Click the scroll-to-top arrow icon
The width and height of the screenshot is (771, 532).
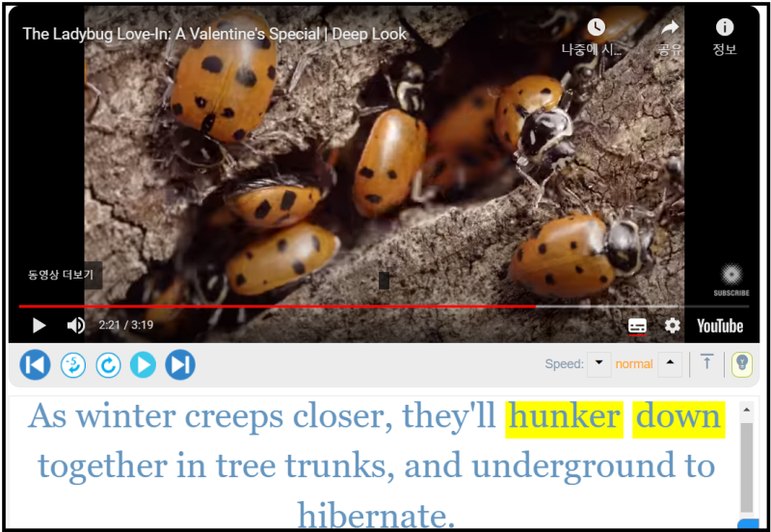(706, 362)
